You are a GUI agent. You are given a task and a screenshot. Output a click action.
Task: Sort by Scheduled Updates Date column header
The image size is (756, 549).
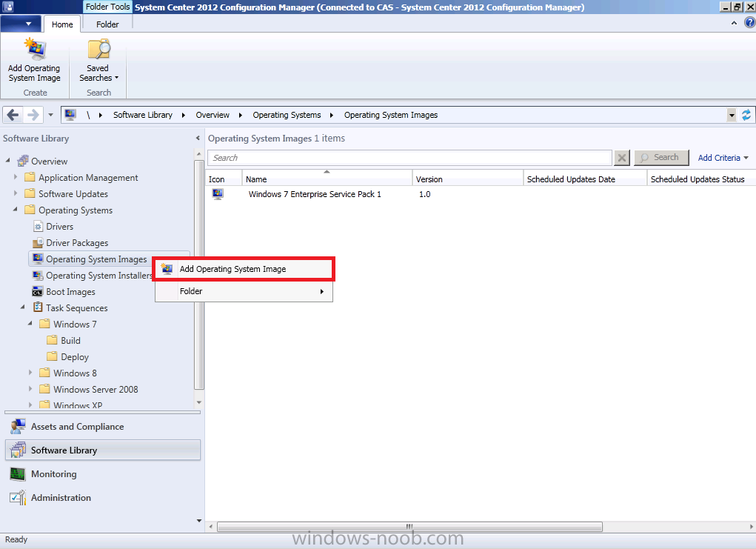(585, 179)
